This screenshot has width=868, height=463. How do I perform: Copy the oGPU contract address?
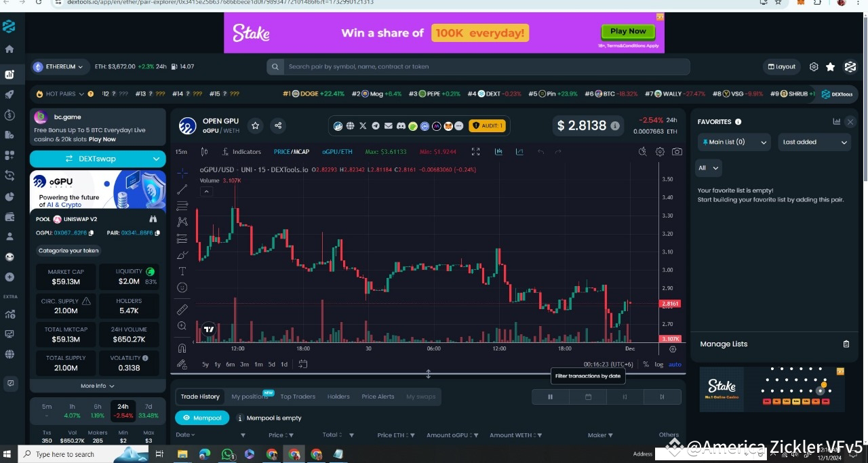90,233
